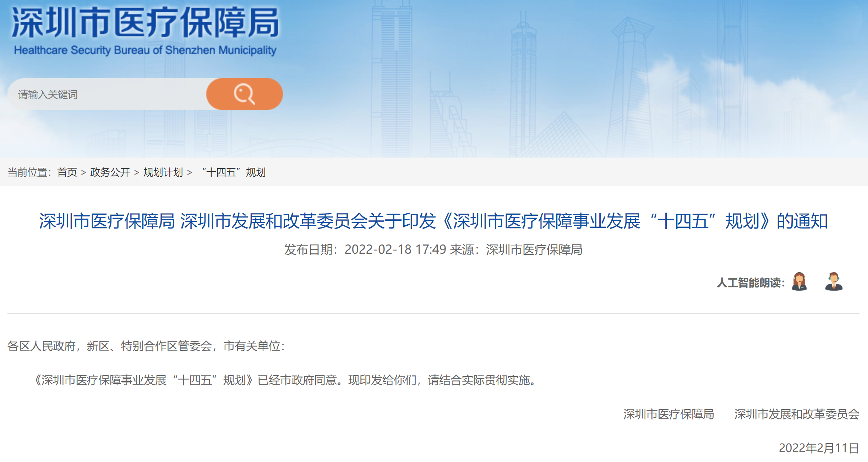Open "十四五"规划 breadcrumb link

click(234, 172)
